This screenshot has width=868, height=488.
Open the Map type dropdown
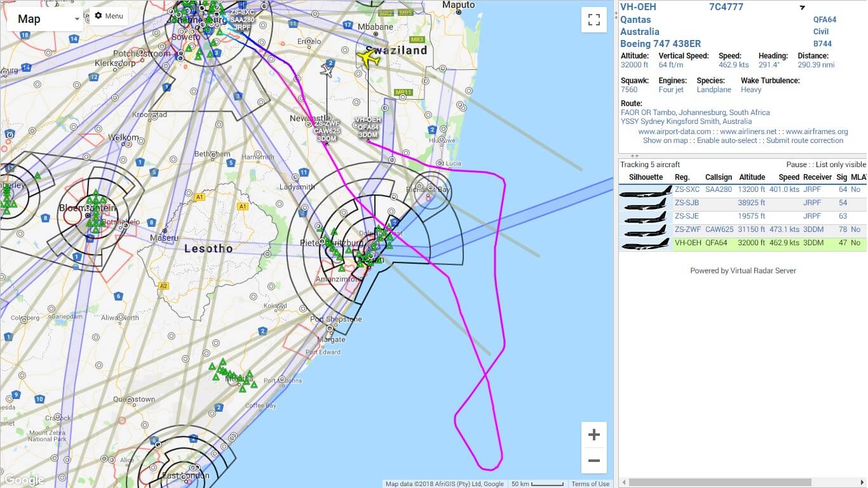coord(45,18)
